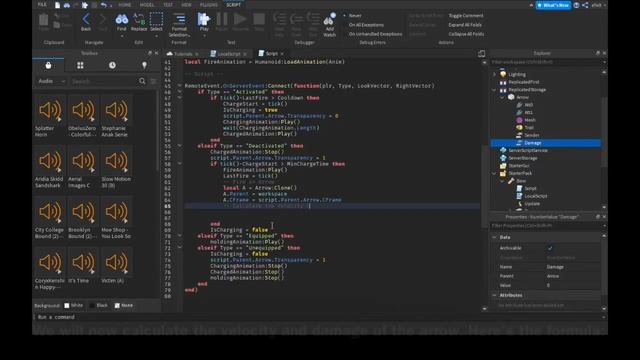Click Collapse All Folds action
Image resolution: width=640 pixels, height=360 pixels.
[x=466, y=34]
